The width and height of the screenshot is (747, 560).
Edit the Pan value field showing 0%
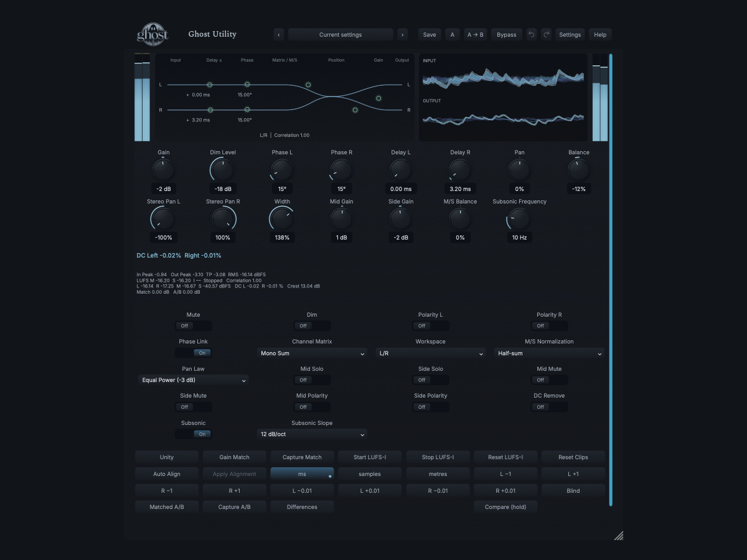519,189
